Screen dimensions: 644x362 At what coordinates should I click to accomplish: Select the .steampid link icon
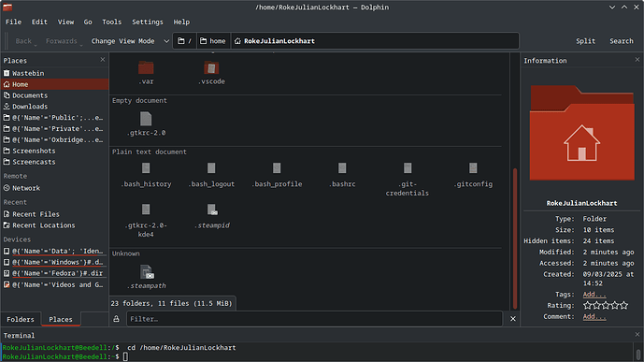click(212, 210)
